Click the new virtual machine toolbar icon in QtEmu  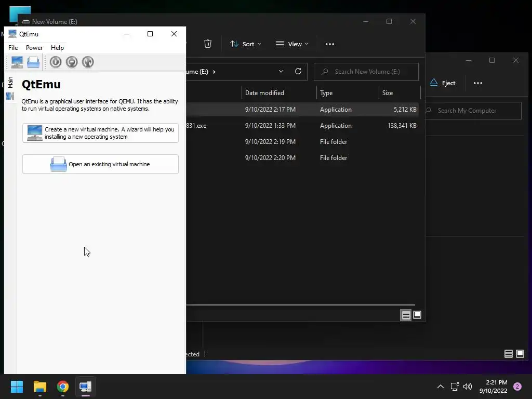point(17,62)
